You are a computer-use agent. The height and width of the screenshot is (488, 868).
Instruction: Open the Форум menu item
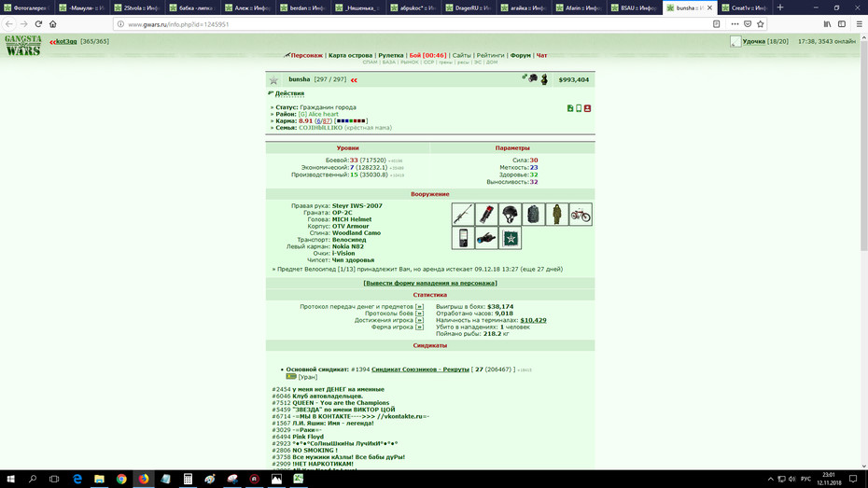pyautogui.click(x=521, y=55)
